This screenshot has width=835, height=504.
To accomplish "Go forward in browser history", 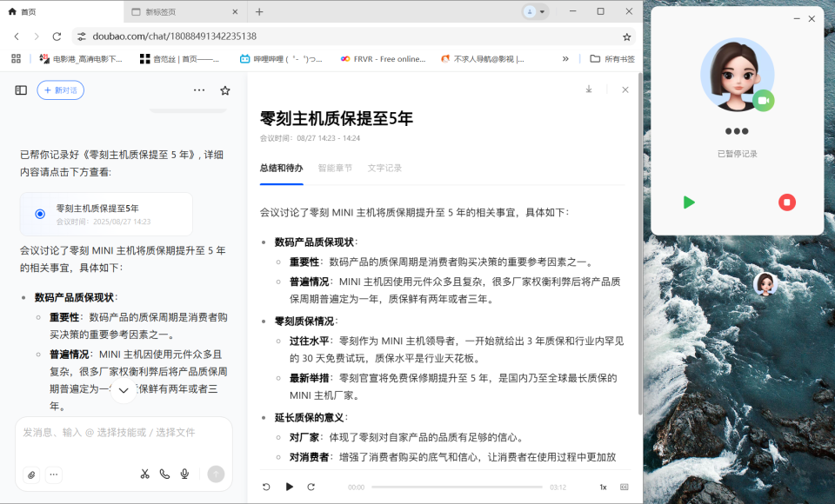I will coord(37,36).
